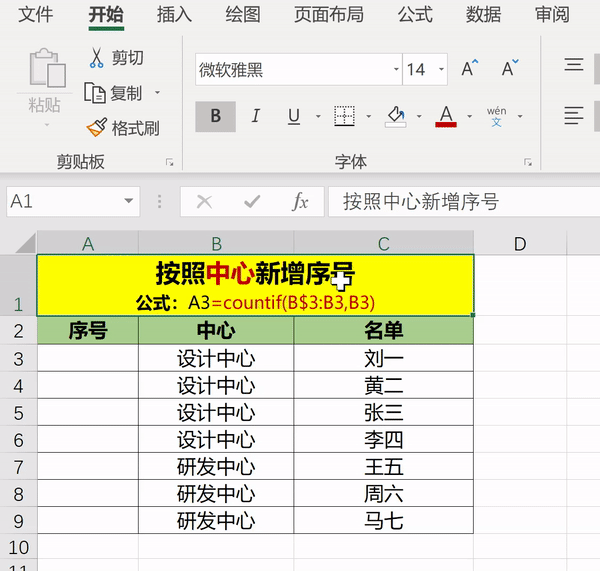Click the Copy button
Image resolution: width=600 pixels, height=571 pixels.
click(x=114, y=93)
